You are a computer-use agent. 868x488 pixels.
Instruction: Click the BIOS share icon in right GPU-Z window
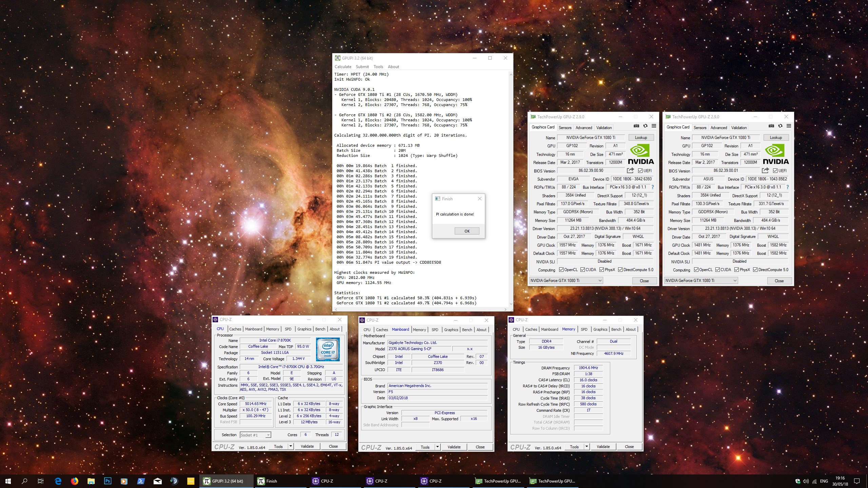765,170
